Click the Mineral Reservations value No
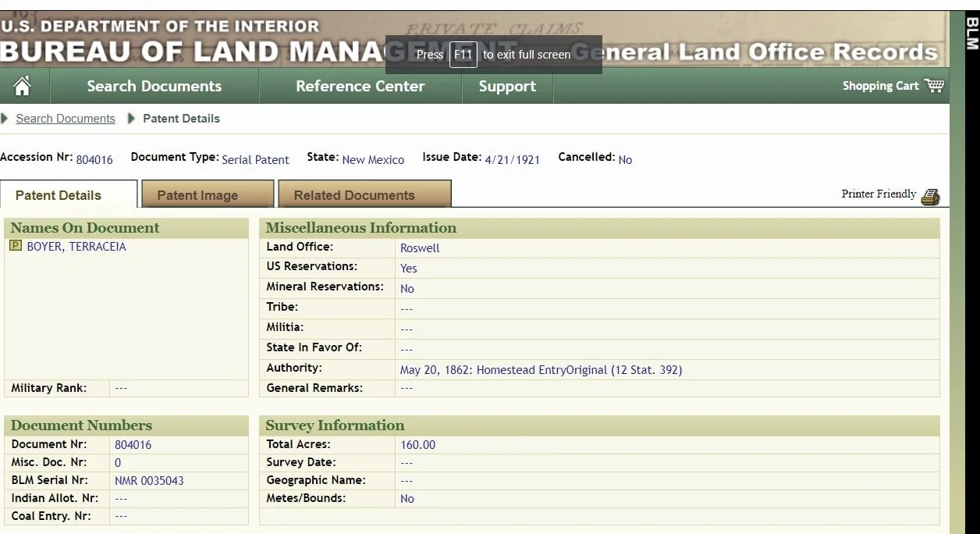 [x=407, y=289]
